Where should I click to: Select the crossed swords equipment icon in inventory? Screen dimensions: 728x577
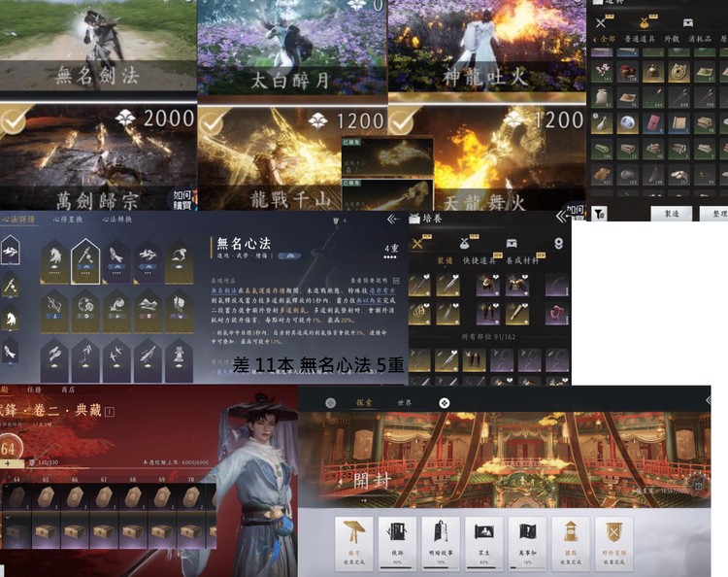602,21
